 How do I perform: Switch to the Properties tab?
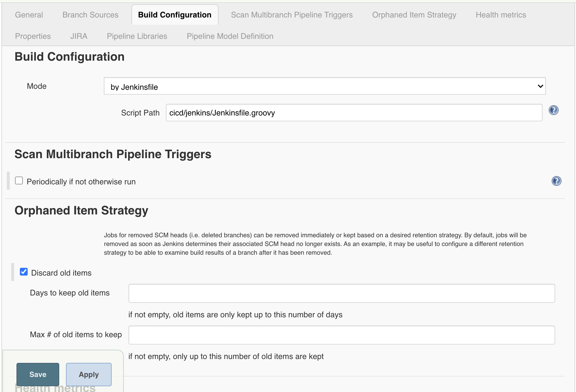pyautogui.click(x=33, y=36)
